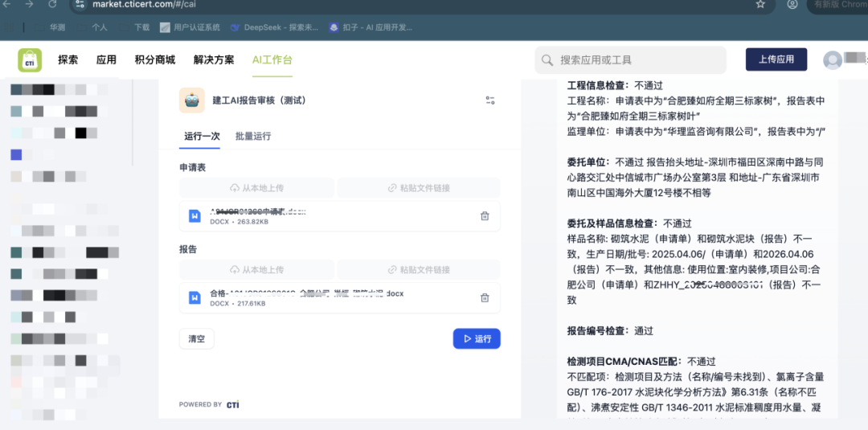868x430 pixels.
Task: Focus the 搜索应用或工具 search field
Action: [x=635, y=60]
